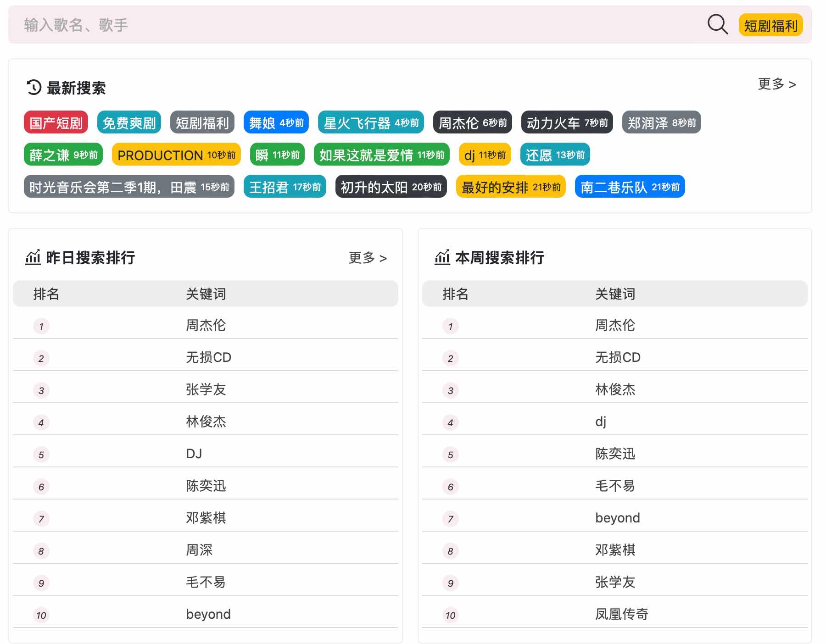Open 更多 link in 昨日搜索排行 section
The image size is (826, 644).
pyautogui.click(x=368, y=258)
